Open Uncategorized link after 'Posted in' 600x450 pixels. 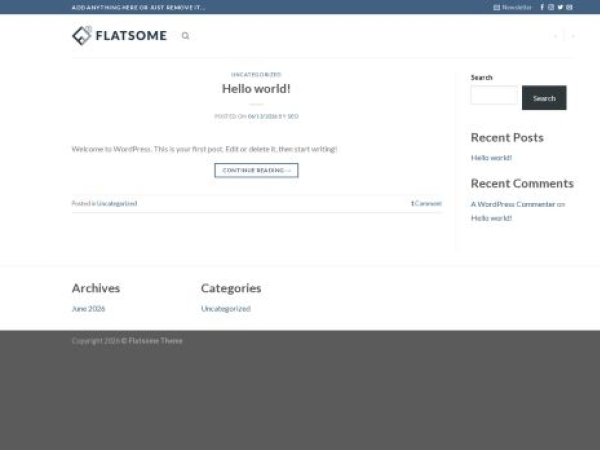pos(117,203)
